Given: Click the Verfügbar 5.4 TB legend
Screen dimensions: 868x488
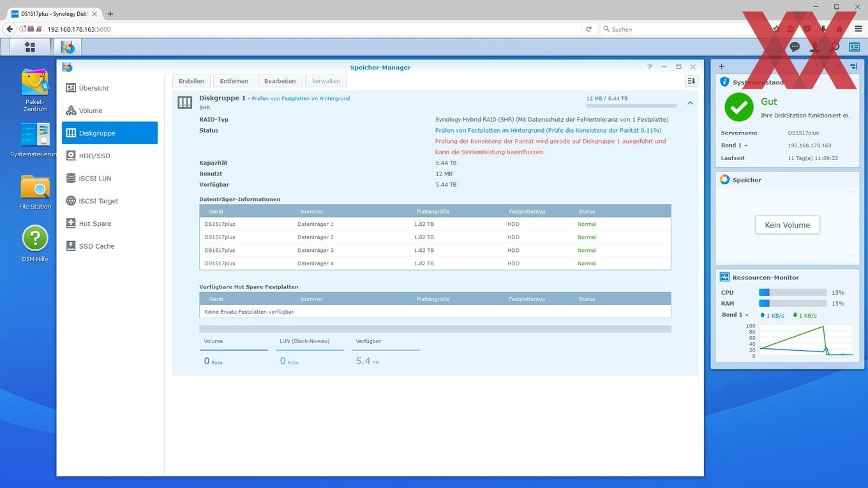Looking at the screenshot, I should point(385,351).
